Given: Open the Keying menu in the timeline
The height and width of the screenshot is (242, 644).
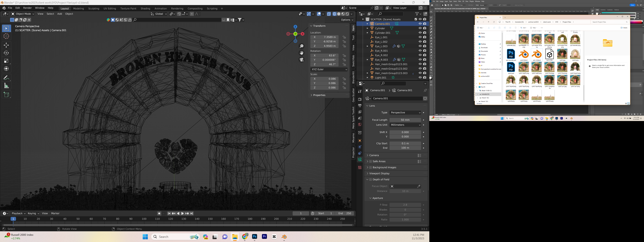Looking at the screenshot, I should point(33,213).
